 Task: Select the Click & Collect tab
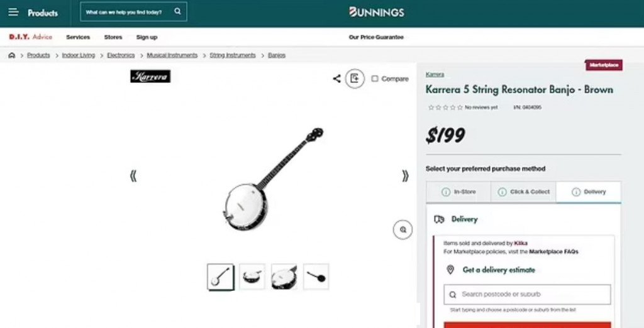[523, 192]
